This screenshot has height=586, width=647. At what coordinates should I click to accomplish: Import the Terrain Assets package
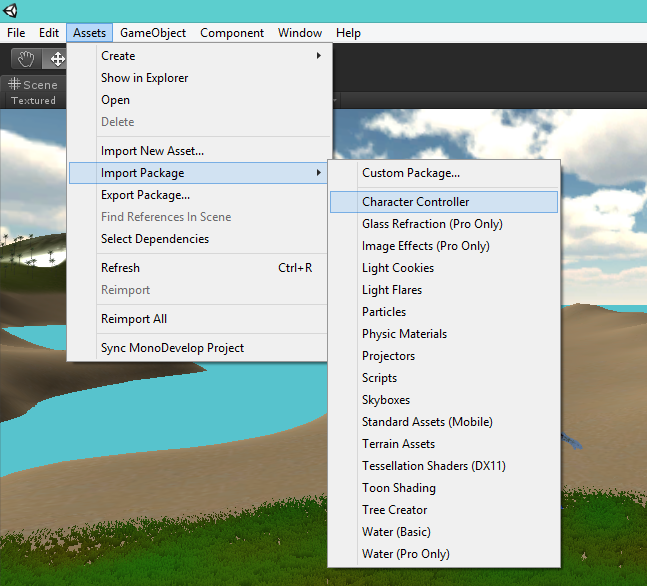coord(444,444)
